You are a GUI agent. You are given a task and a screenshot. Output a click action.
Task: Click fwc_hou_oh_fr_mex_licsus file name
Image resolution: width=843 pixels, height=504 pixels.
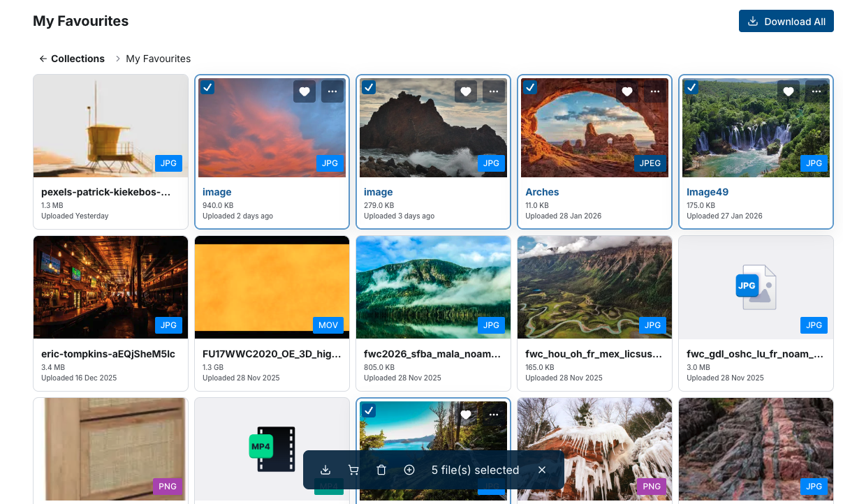[x=594, y=354]
